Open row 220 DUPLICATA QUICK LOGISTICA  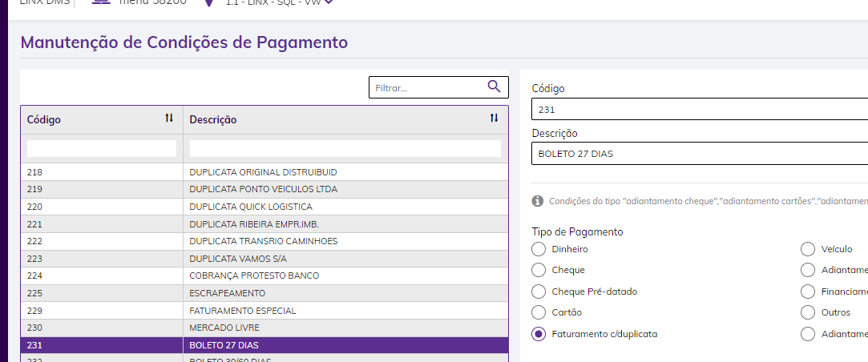click(264, 207)
